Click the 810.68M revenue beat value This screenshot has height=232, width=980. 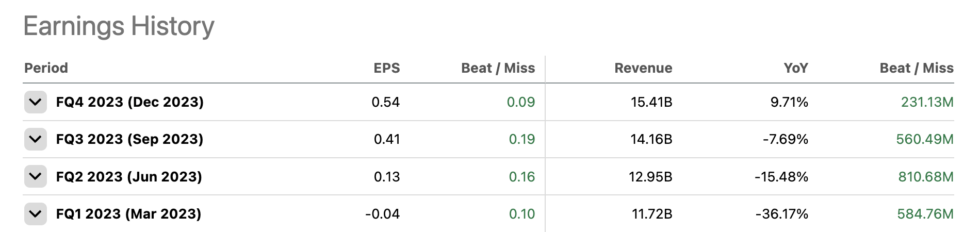925,177
